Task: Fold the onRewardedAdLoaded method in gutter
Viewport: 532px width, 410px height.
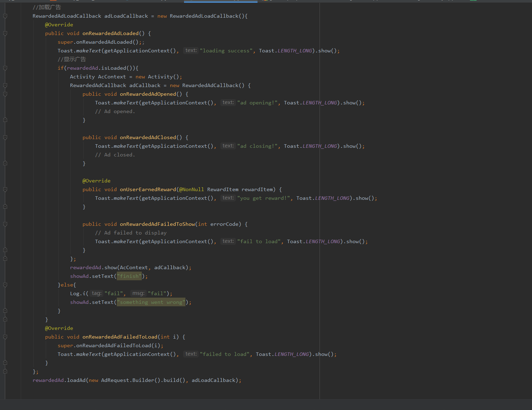Action: click(x=5, y=33)
